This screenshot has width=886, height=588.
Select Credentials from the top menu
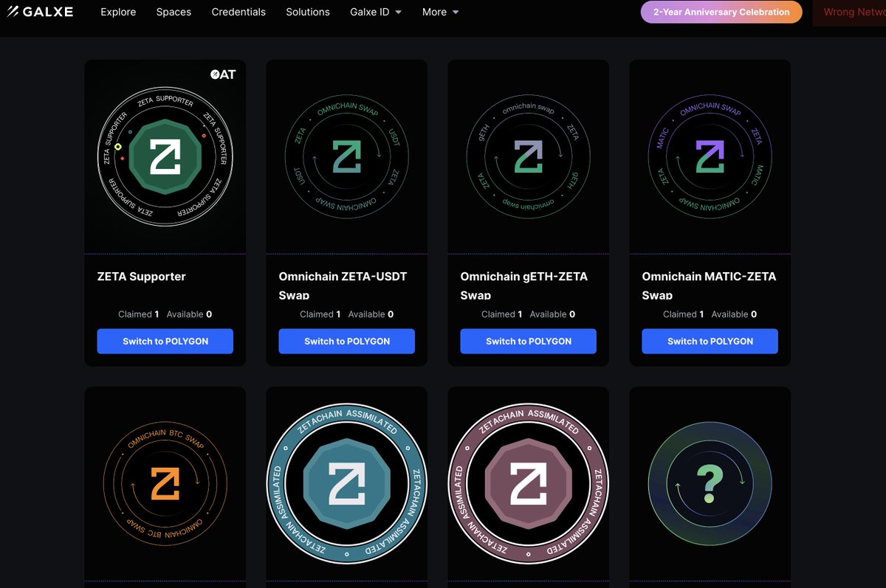(238, 12)
